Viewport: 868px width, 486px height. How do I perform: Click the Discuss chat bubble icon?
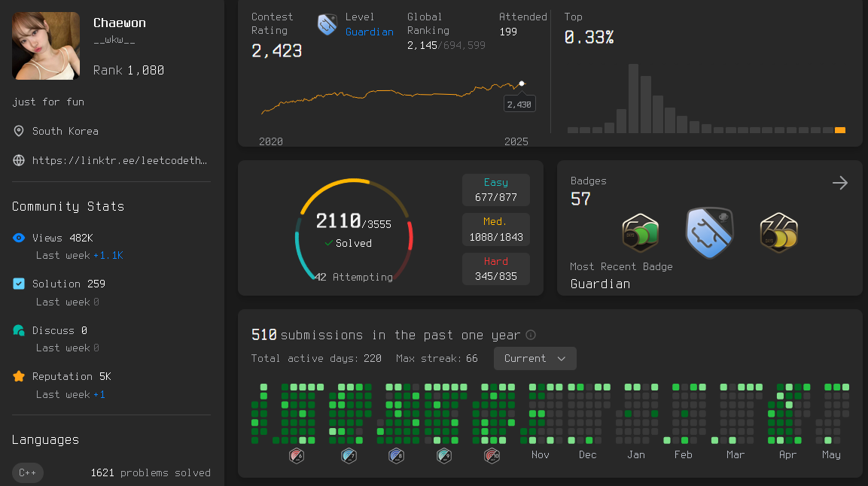click(x=19, y=330)
